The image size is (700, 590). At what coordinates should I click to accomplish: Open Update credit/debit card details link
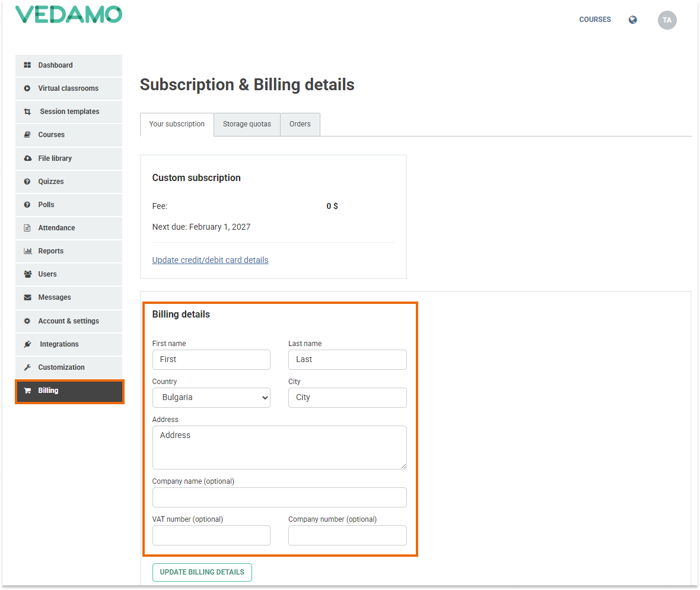(210, 260)
